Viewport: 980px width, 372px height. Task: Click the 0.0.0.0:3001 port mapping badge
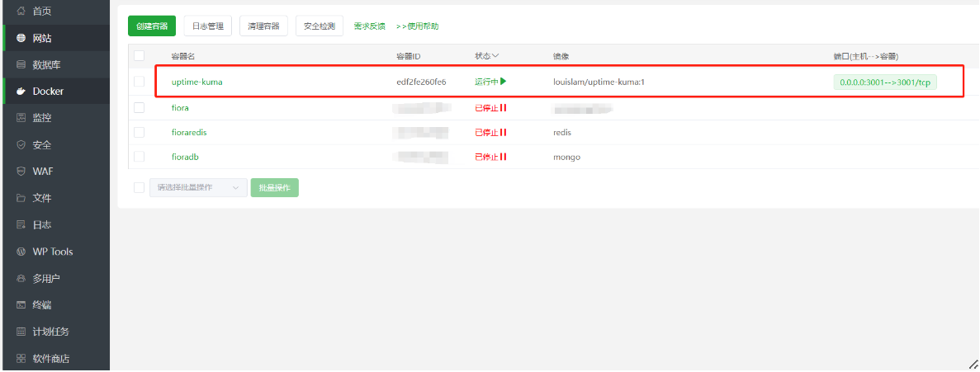tap(884, 82)
